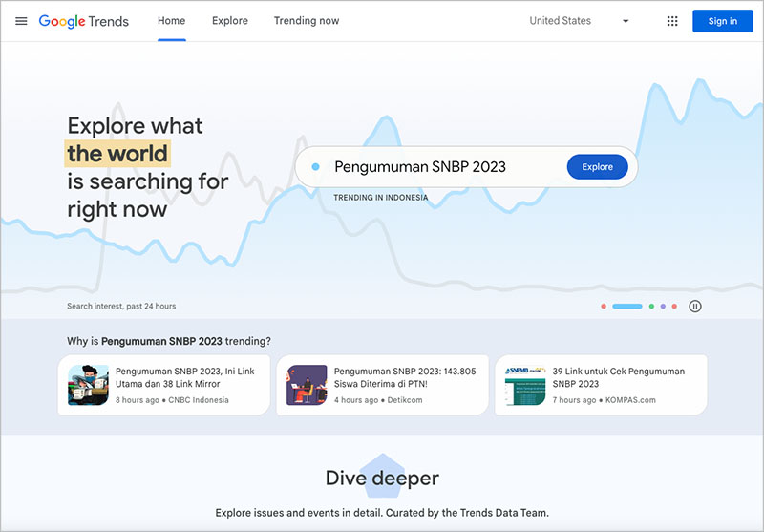Click the CNBC Indonesia article thumbnail

pos(88,385)
